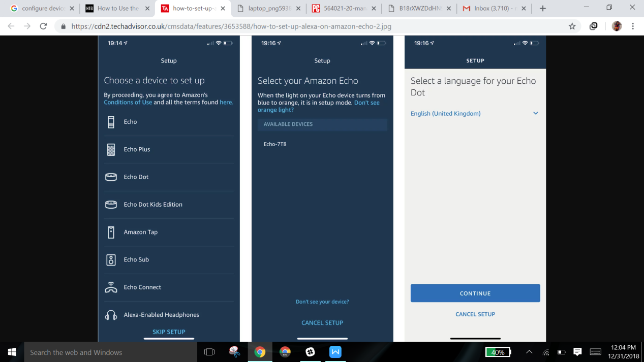
Task: Close the Gmail Inbox tab
Action: [x=524, y=9]
